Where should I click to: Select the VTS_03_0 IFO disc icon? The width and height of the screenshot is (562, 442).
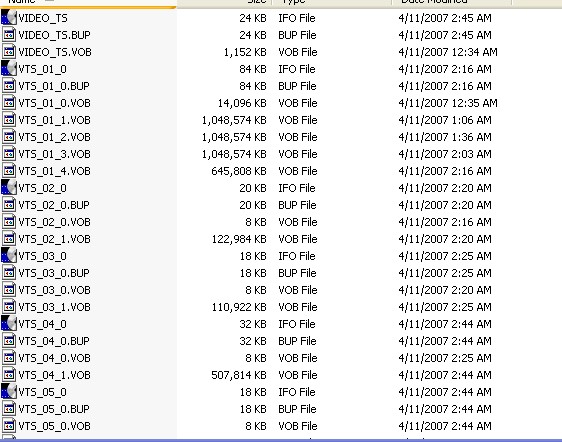tap(9, 256)
